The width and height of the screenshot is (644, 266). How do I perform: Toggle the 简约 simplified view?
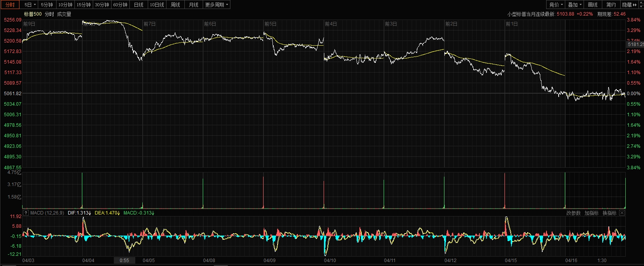[611, 5]
